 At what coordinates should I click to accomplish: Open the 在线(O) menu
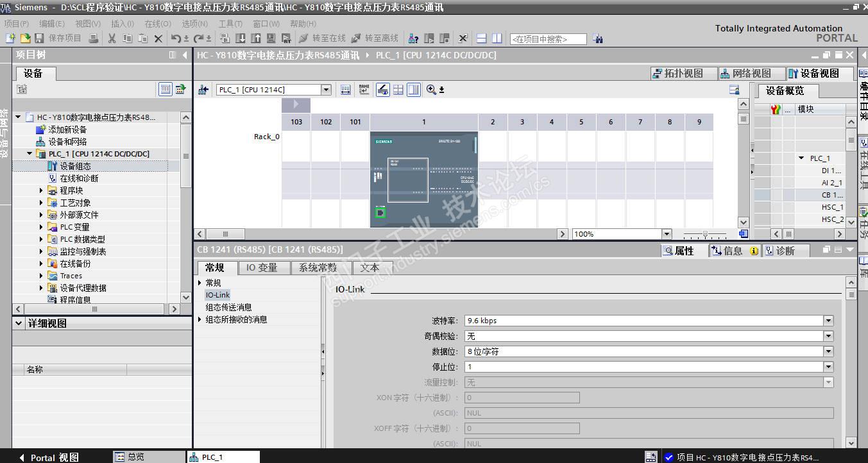158,24
